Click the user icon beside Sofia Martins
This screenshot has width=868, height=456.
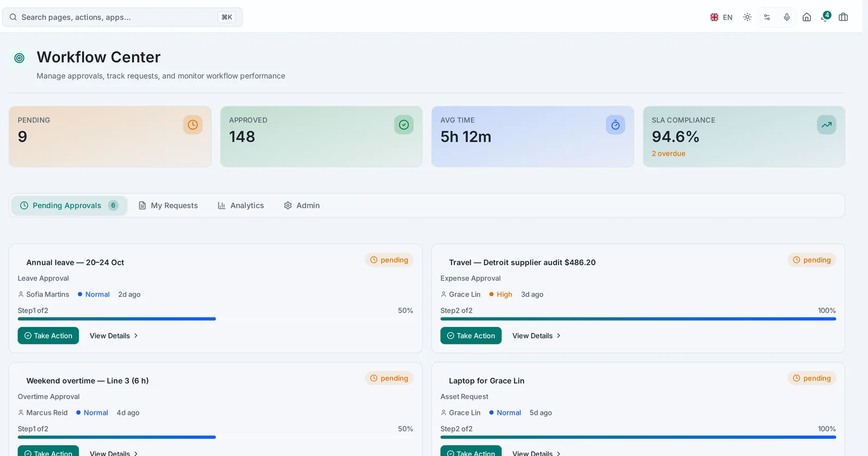pos(21,294)
